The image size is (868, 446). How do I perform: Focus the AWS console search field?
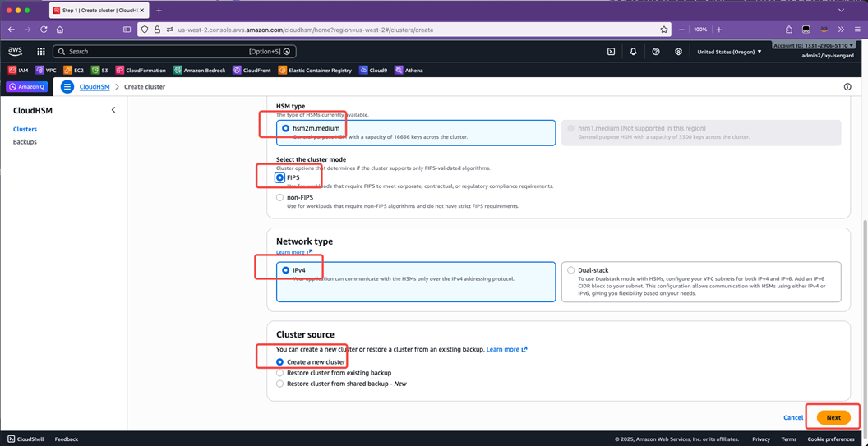pyautogui.click(x=173, y=52)
